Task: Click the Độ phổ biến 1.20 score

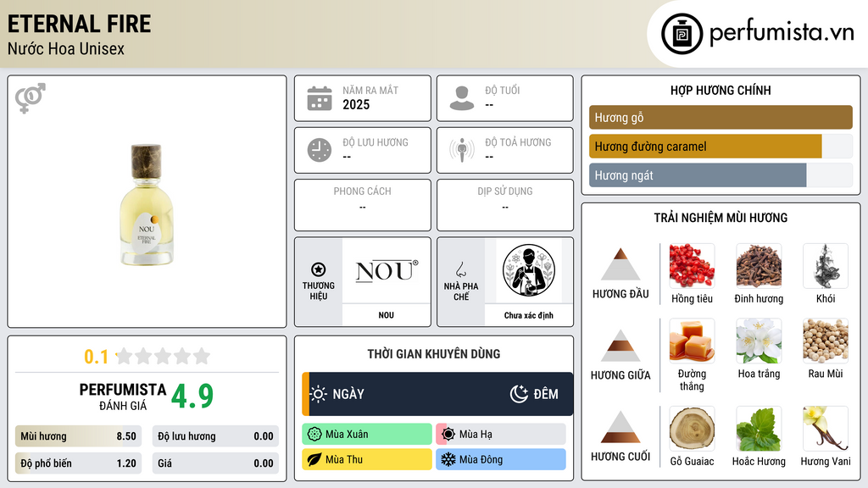Action: (x=79, y=463)
